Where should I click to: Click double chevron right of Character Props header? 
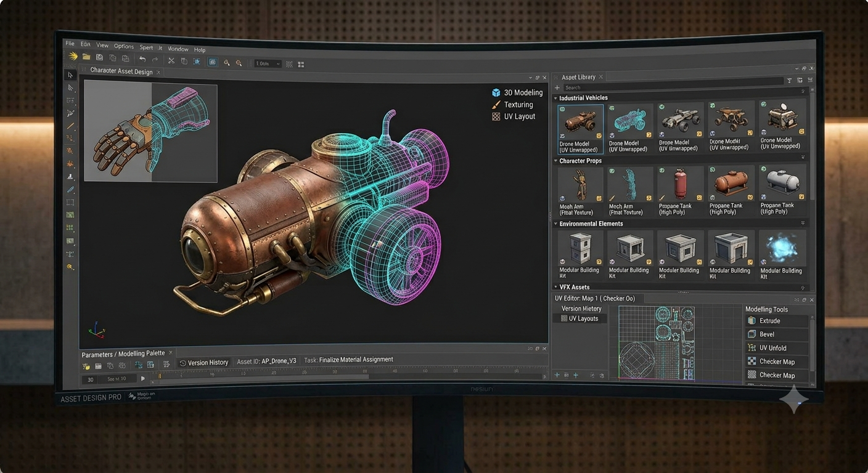coord(803,158)
